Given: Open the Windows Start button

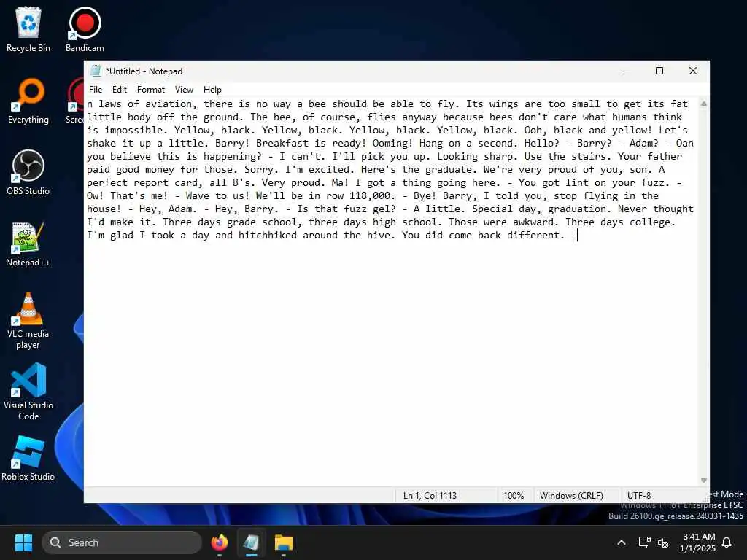Looking at the screenshot, I should [x=23, y=542].
